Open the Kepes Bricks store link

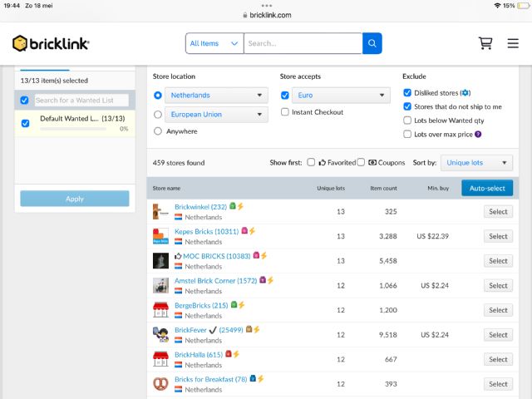(206, 231)
